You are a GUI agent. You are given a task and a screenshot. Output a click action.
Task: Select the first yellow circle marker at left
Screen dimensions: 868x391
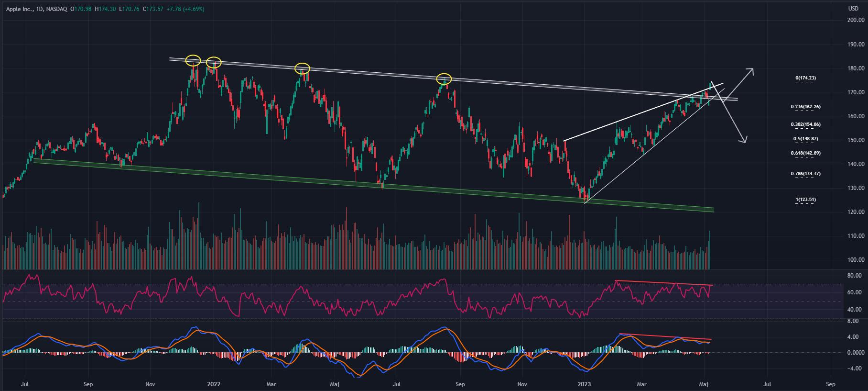[x=193, y=60]
